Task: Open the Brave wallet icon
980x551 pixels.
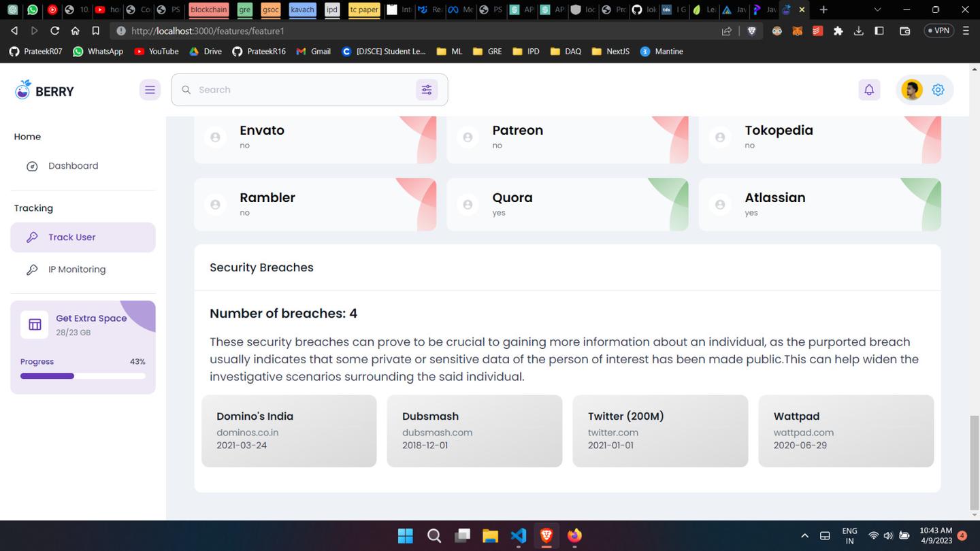Action: point(904,31)
